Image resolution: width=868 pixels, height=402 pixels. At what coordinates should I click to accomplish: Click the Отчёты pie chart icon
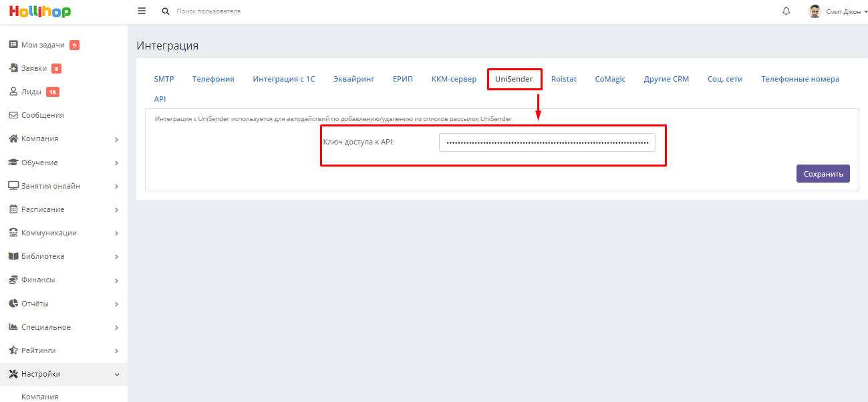(13, 304)
